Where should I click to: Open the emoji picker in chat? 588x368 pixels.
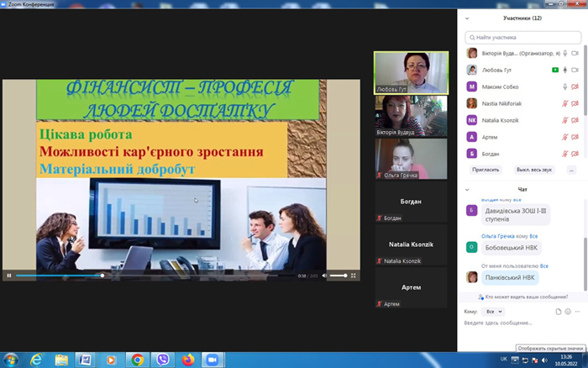[568, 312]
